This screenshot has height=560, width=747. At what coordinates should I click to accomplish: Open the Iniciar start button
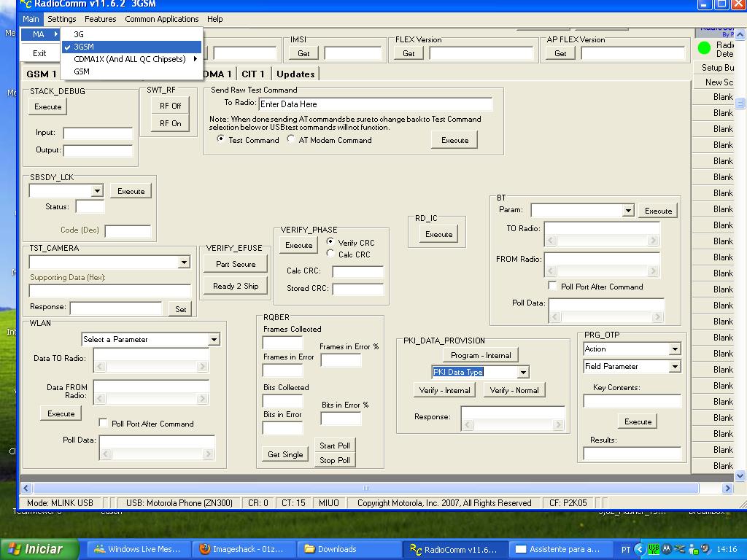(x=39, y=549)
